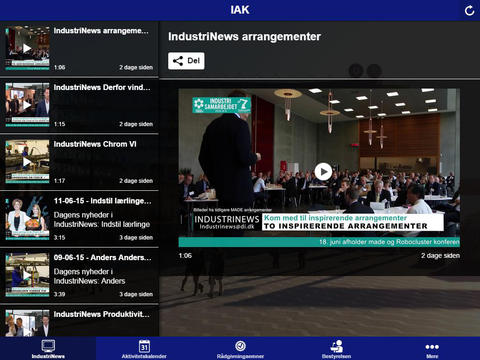
Task: Play IndustriNews arrangementer thumbnail in list
Action: tap(27, 48)
